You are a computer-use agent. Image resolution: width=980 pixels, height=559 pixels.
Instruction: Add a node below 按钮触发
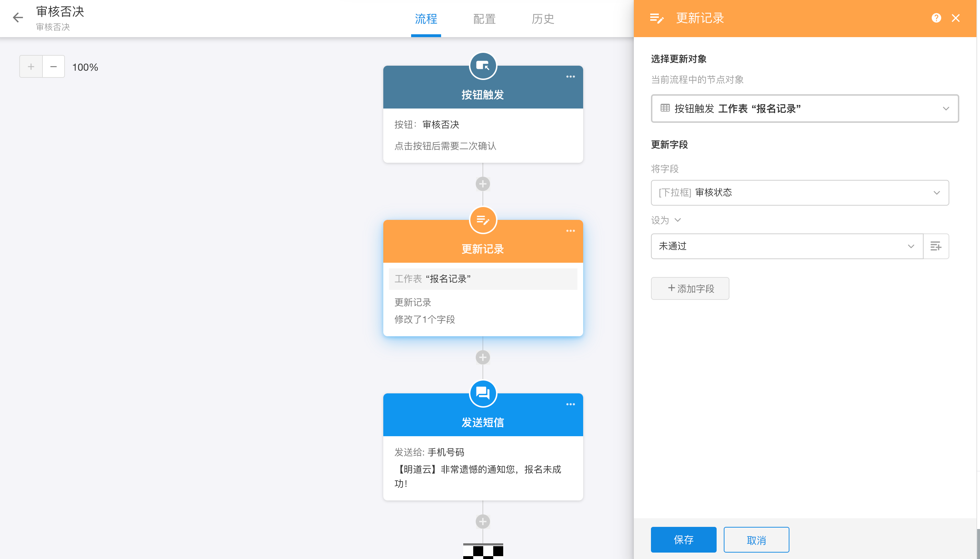483,184
